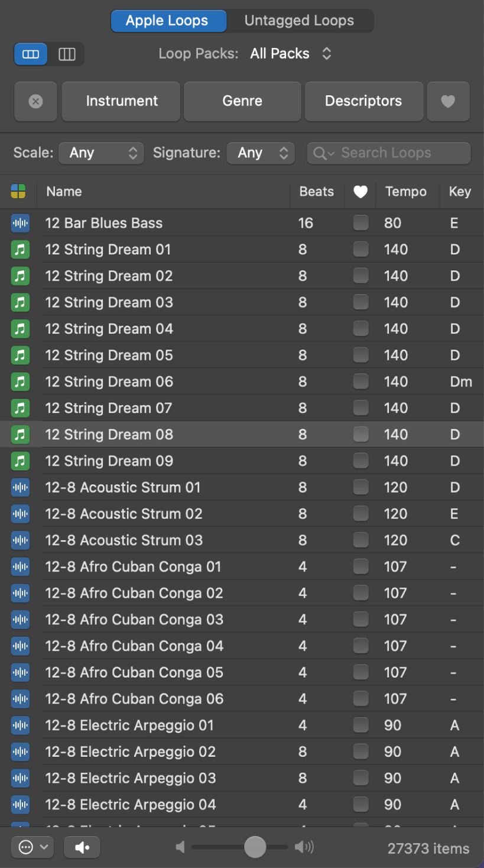Viewport: 484px width, 868px height.
Task: Click the low volume speaker icon
Action: pos(180,847)
